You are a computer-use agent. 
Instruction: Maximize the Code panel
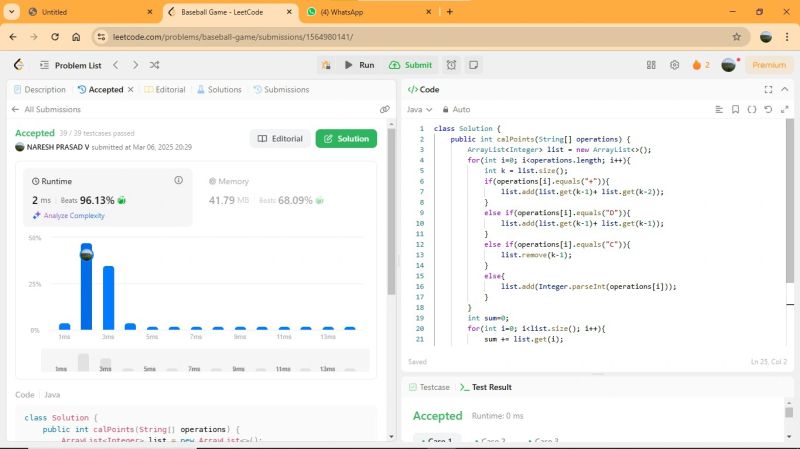(x=768, y=89)
